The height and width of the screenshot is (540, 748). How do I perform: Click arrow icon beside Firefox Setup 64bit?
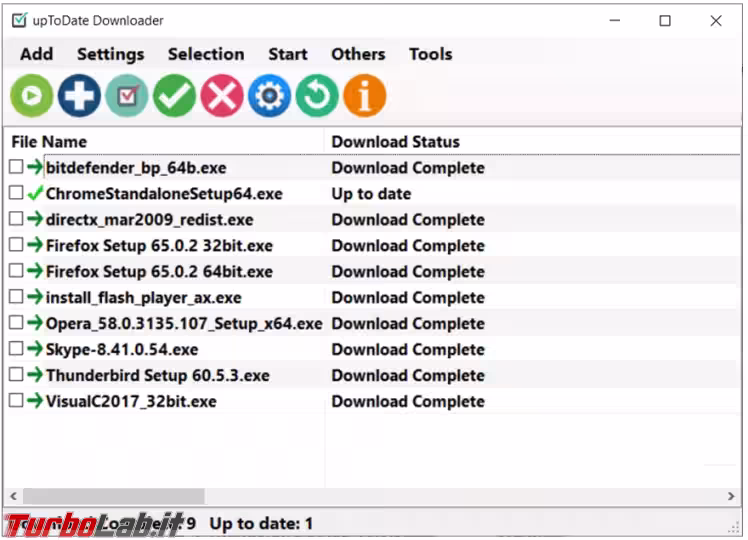35,271
